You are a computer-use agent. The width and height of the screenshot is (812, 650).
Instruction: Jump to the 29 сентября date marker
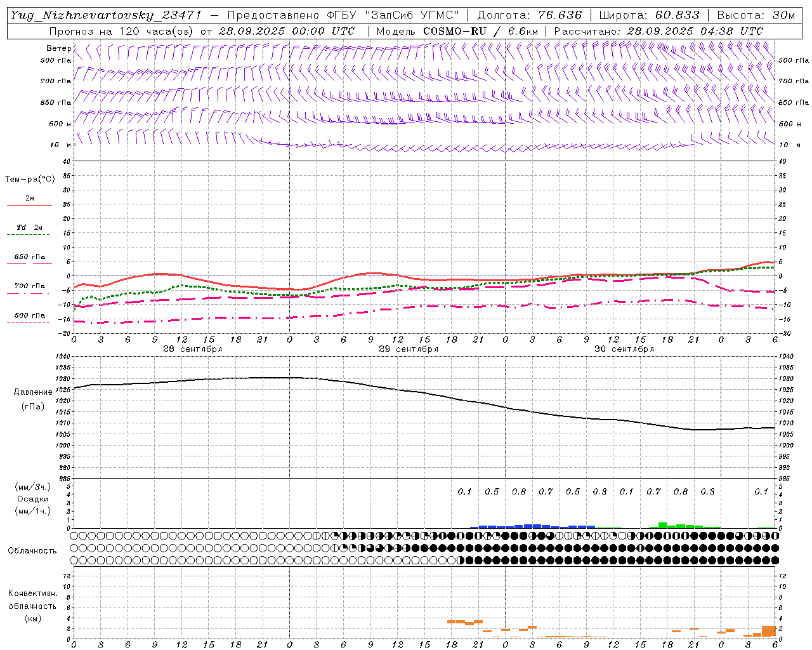coord(408,349)
